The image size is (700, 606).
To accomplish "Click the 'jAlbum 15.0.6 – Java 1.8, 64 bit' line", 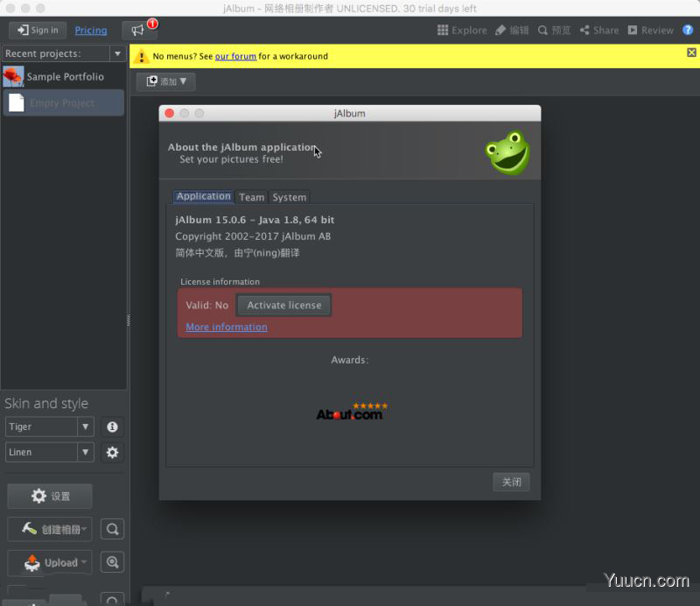I will [255, 220].
